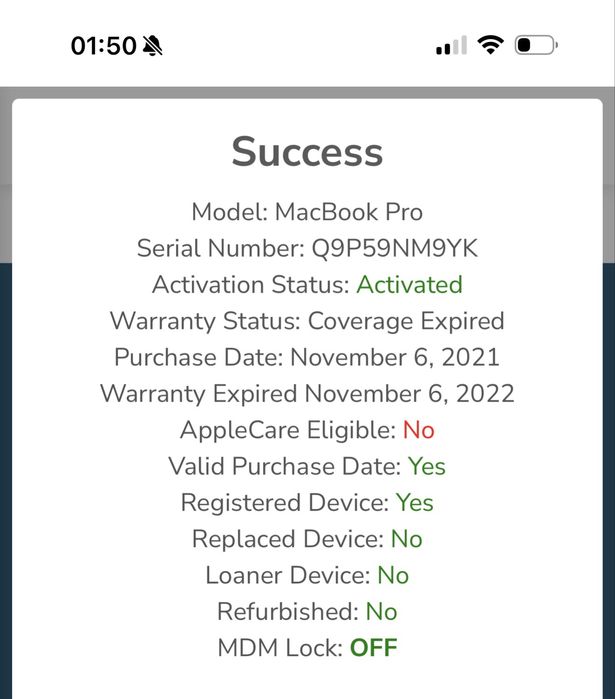This screenshot has width=615, height=699.
Task: Select the Warranty Status: Coverage Expired line
Action: click(307, 321)
